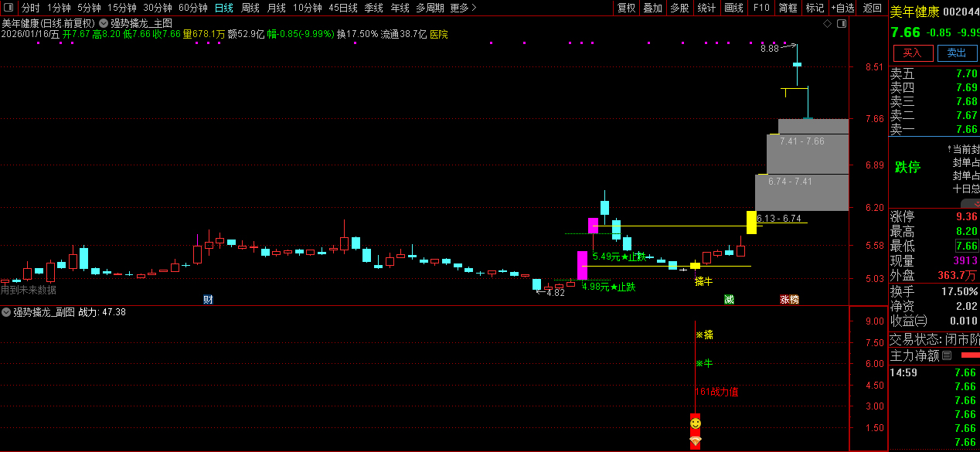Click the 收益(三) earnings row

(934, 321)
